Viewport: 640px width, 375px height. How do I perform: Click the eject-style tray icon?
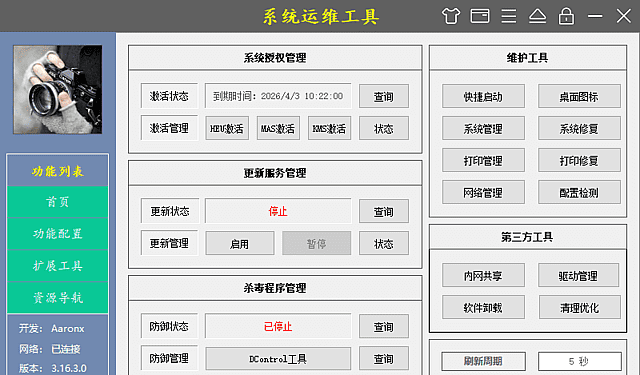(x=538, y=16)
